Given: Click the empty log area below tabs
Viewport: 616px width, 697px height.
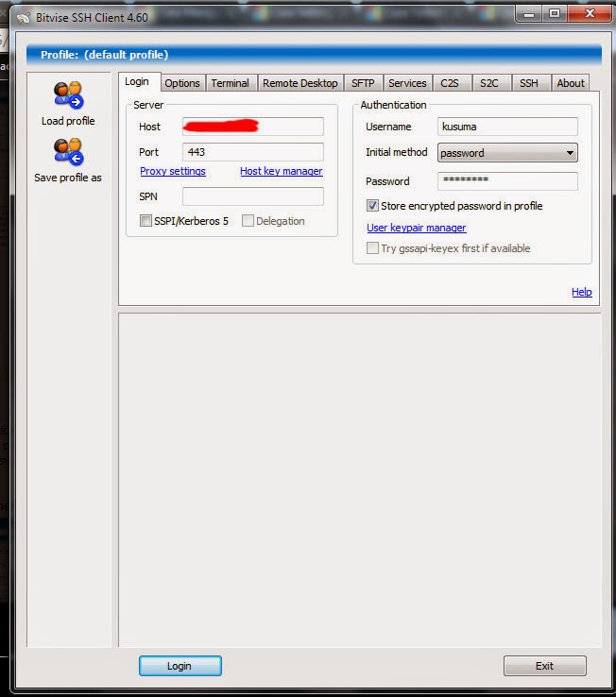Looking at the screenshot, I should [x=360, y=480].
